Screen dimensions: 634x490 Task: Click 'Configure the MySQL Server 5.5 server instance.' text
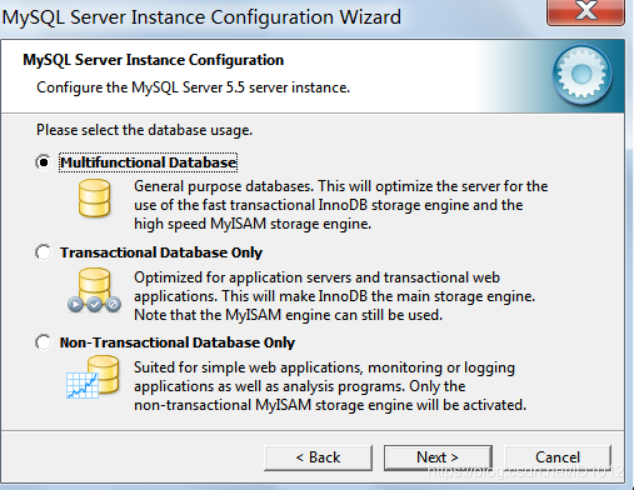coord(193,87)
